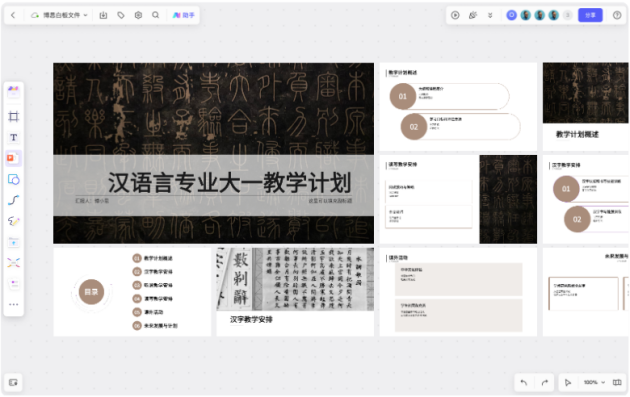This screenshot has width=630, height=397.
Task: Click the tag icon in top toolbar
Action: click(x=121, y=15)
